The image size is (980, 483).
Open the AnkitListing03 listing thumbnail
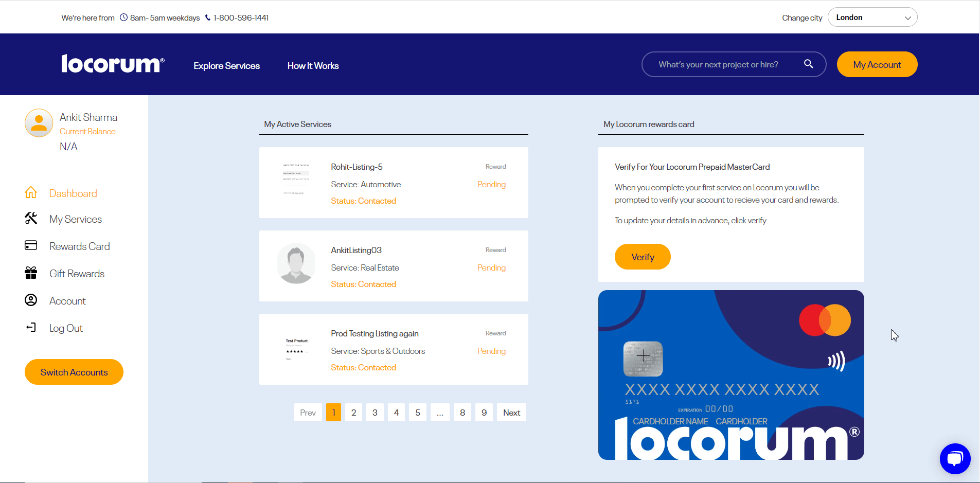[x=296, y=264]
